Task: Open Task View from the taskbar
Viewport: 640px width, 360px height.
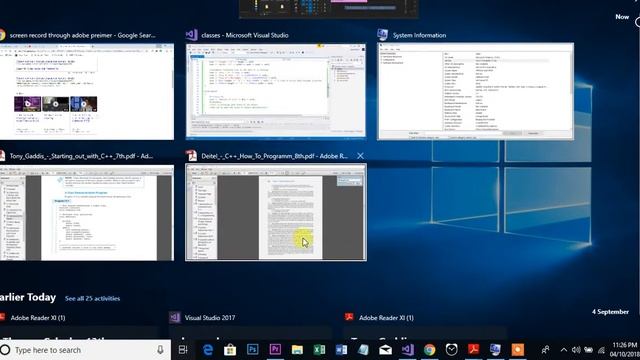Action: 183,350
